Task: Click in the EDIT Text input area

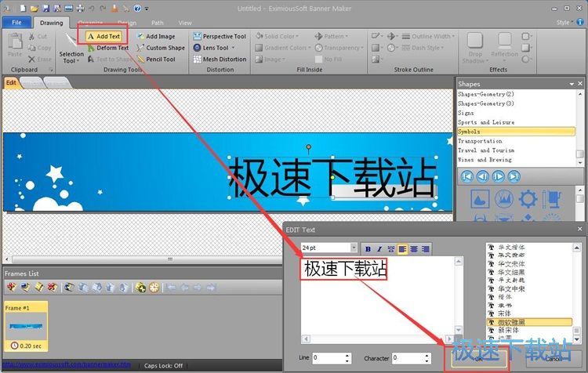Action: (378, 296)
